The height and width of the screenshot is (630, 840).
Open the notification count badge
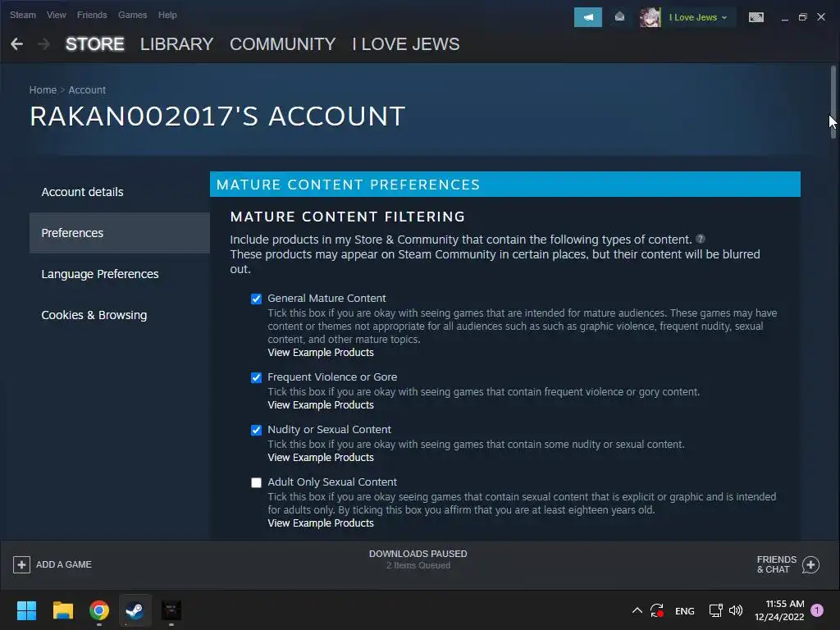pyautogui.click(x=817, y=610)
